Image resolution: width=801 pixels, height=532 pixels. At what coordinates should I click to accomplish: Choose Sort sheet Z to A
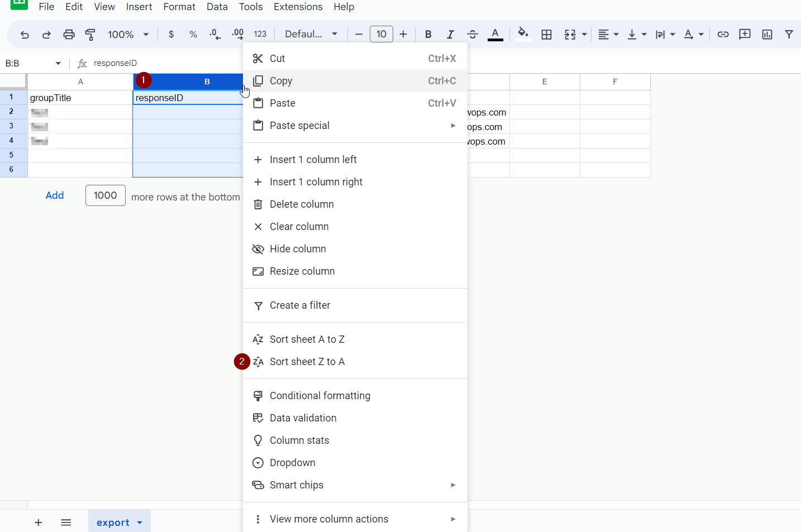click(x=307, y=361)
